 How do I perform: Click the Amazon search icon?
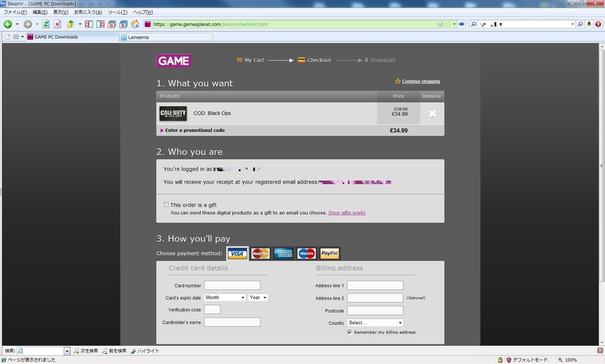click(x=589, y=24)
